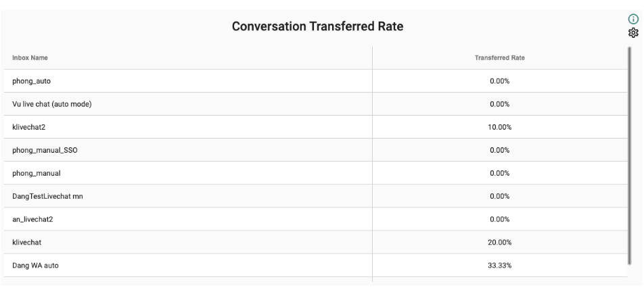
Task: Select the phong_manual inbox row
Action: click(315, 172)
